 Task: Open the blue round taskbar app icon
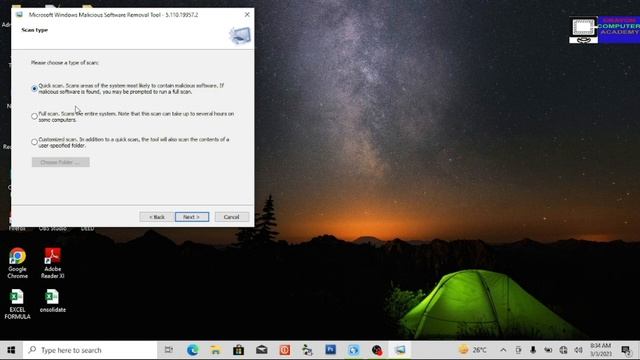(353, 350)
